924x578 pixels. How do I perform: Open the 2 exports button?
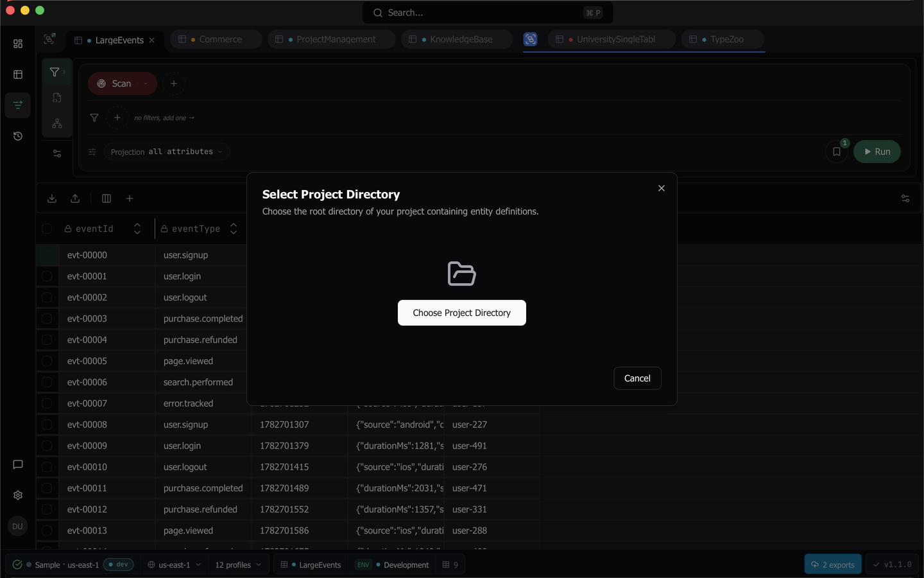(833, 565)
